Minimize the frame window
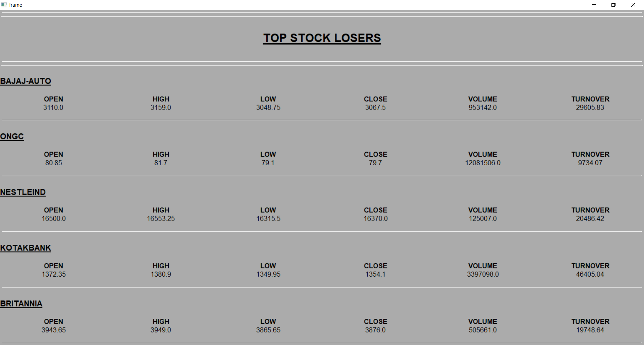The height and width of the screenshot is (345, 644). pos(594,5)
